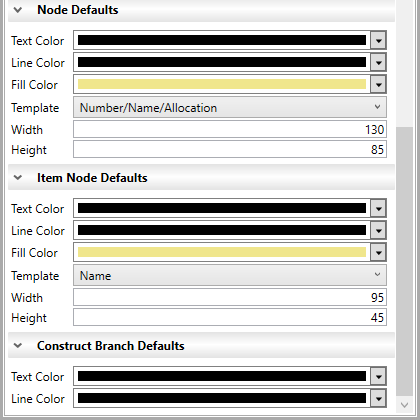420x420 pixels.
Task: Open Node Defaults Fill Color dropdown arrow
Action: (378, 85)
